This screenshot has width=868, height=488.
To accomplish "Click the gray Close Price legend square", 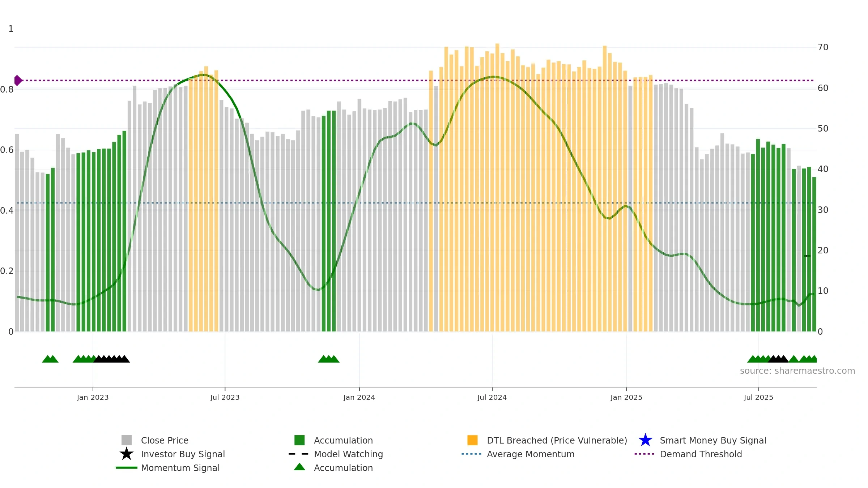I will click(x=126, y=440).
